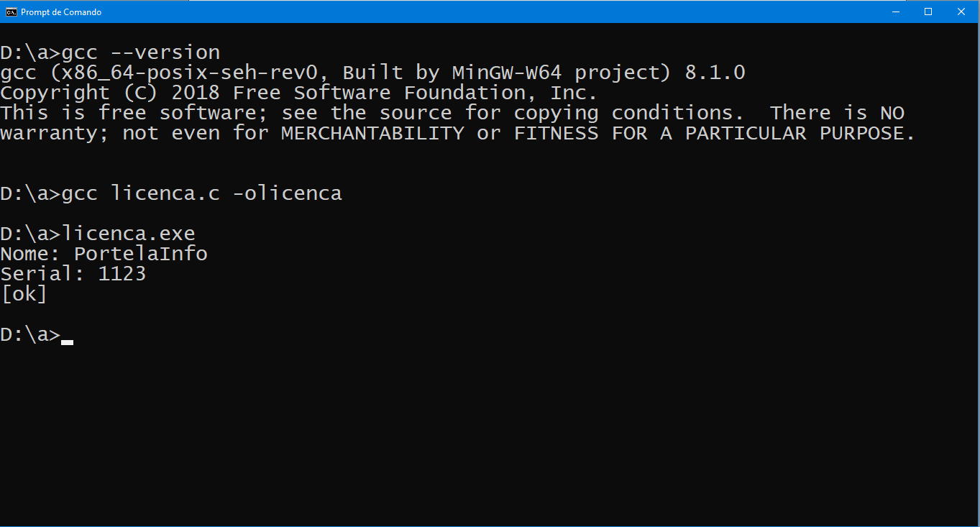
Task: Click the word "MERCHANTABILITY" in the output
Action: pos(372,133)
